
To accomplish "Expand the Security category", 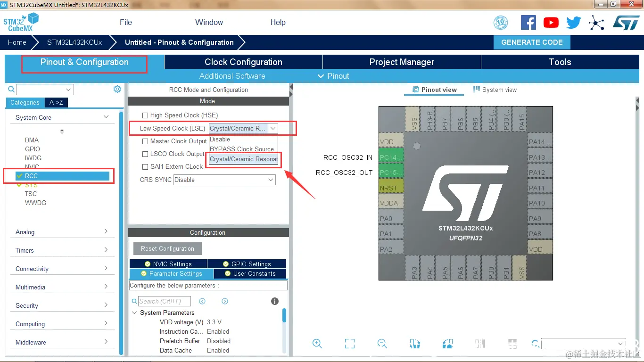I will pyautogui.click(x=106, y=305).
